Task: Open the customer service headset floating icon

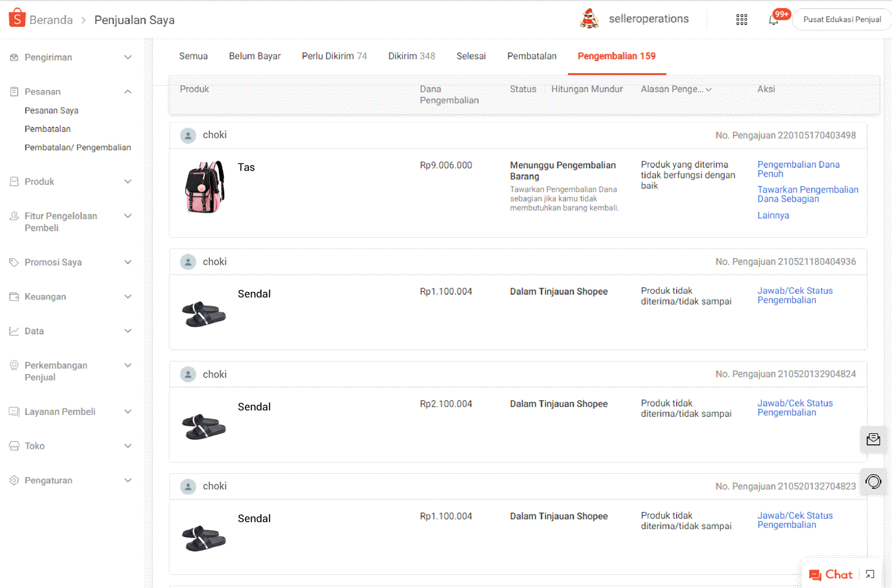Action: (x=873, y=482)
